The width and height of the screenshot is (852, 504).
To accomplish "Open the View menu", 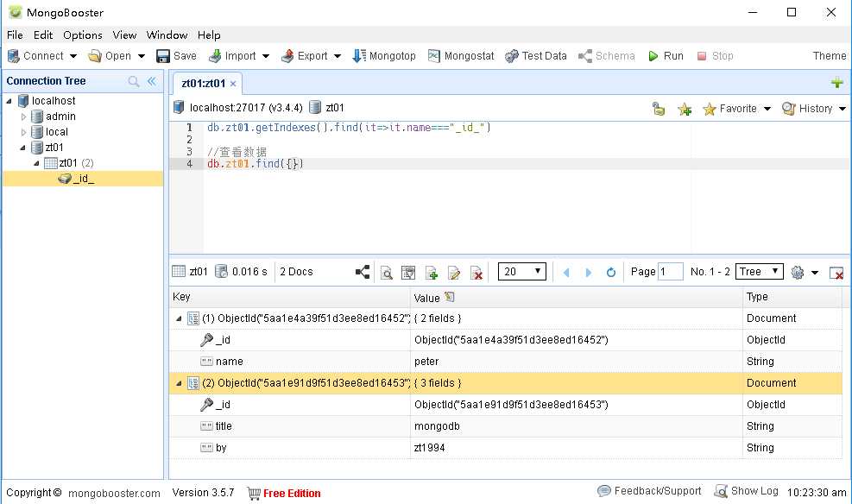I will [124, 35].
